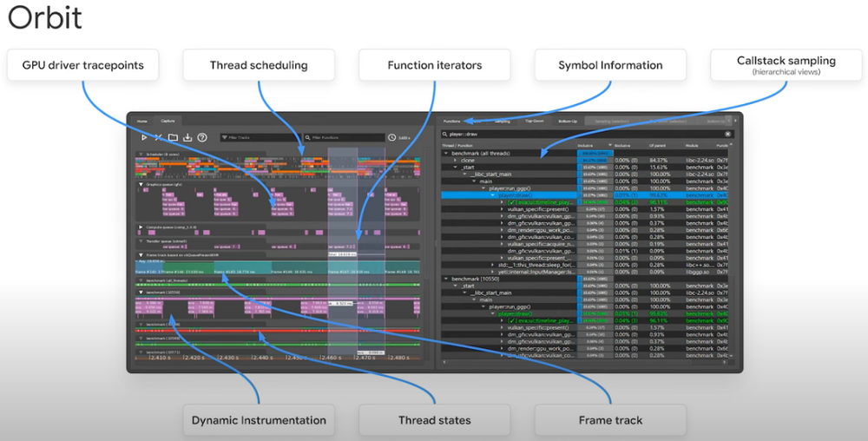The height and width of the screenshot is (441, 868).
Task: Switch to the Home tab
Action: click(x=142, y=121)
